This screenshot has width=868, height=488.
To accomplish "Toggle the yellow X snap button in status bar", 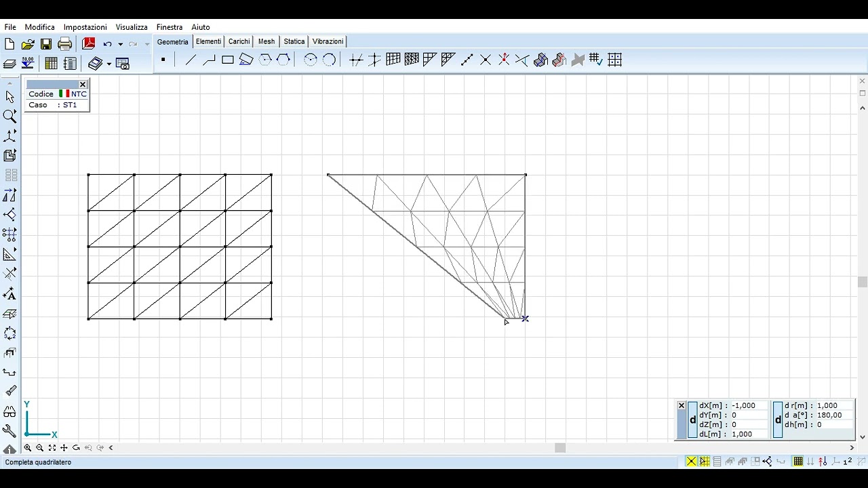I will point(691,462).
